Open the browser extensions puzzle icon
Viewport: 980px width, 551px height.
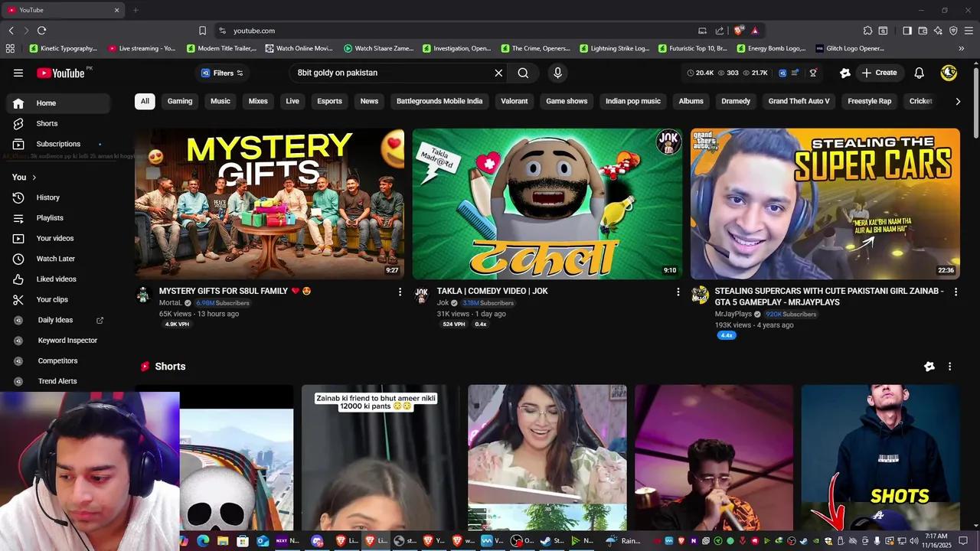coord(867,31)
